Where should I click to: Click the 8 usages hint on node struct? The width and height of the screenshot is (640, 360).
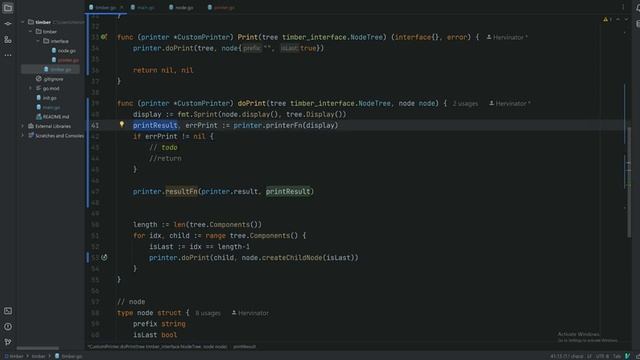[x=208, y=313]
